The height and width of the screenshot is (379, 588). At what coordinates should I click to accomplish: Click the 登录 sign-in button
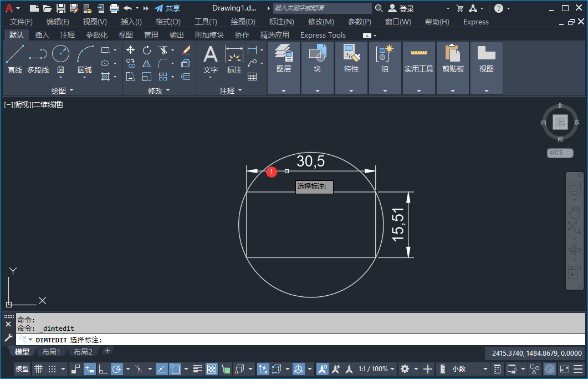[406, 8]
